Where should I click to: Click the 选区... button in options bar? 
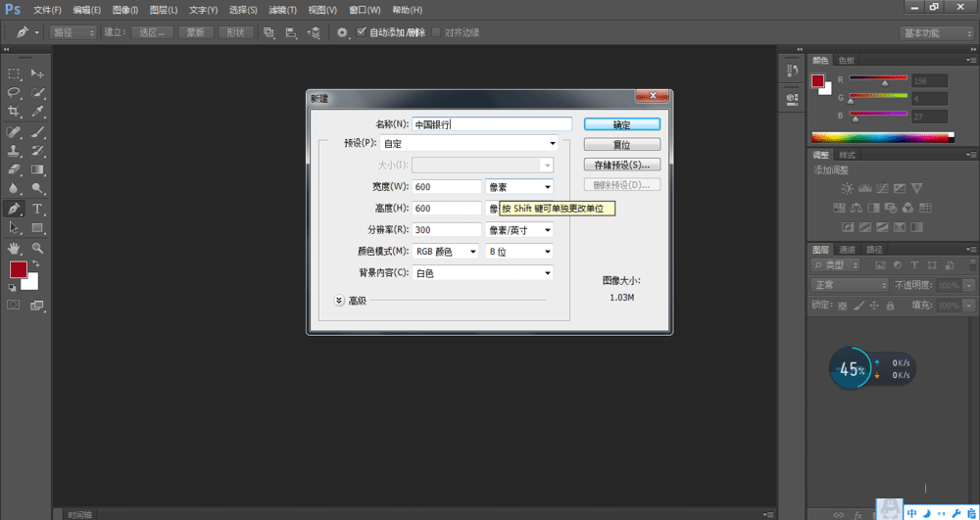coord(152,33)
